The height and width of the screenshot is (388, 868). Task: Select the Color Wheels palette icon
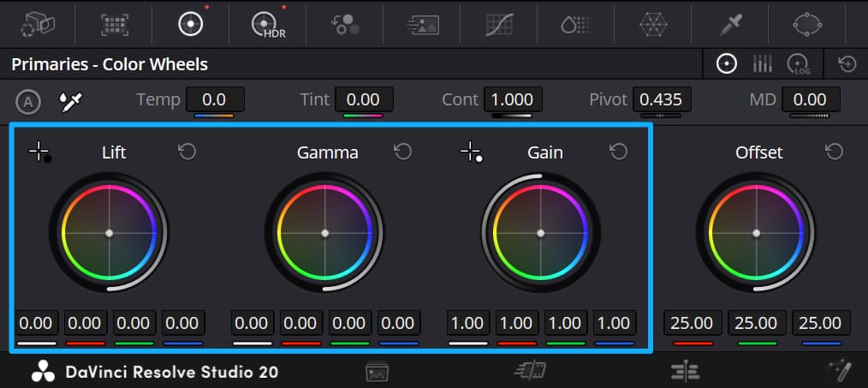190,25
